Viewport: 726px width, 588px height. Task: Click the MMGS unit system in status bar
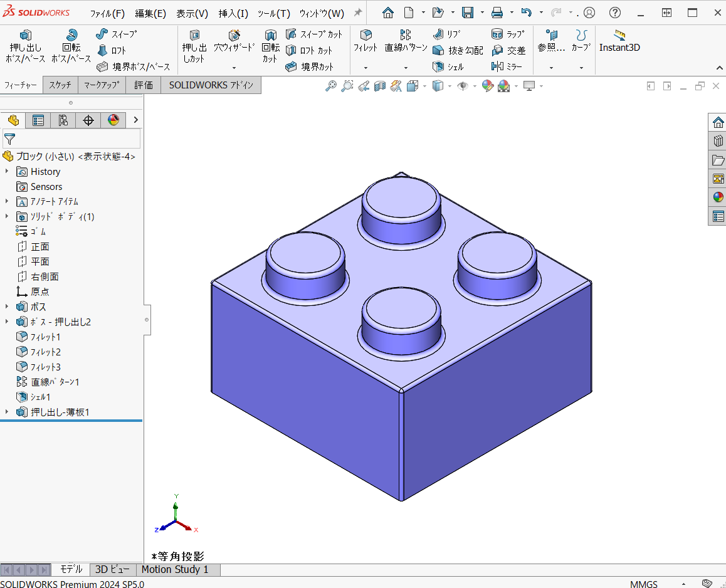tap(644, 584)
